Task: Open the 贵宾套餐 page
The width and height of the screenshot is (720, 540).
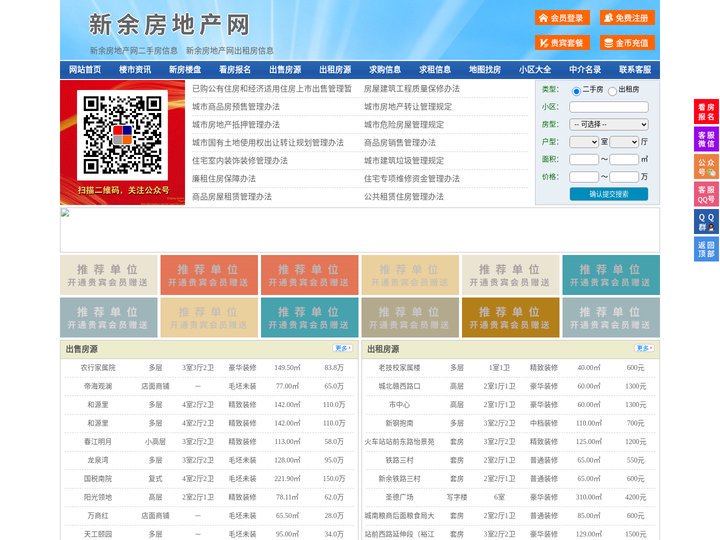Action: click(x=562, y=43)
